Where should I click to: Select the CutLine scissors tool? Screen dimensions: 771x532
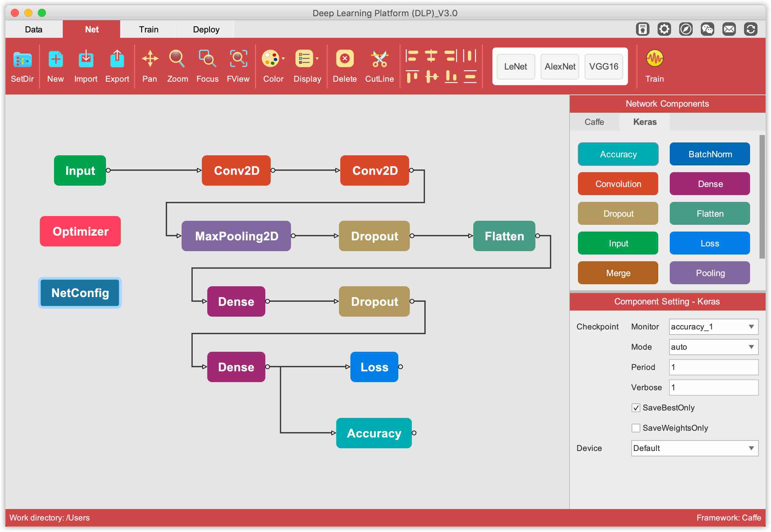pyautogui.click(x=379, y=60)
